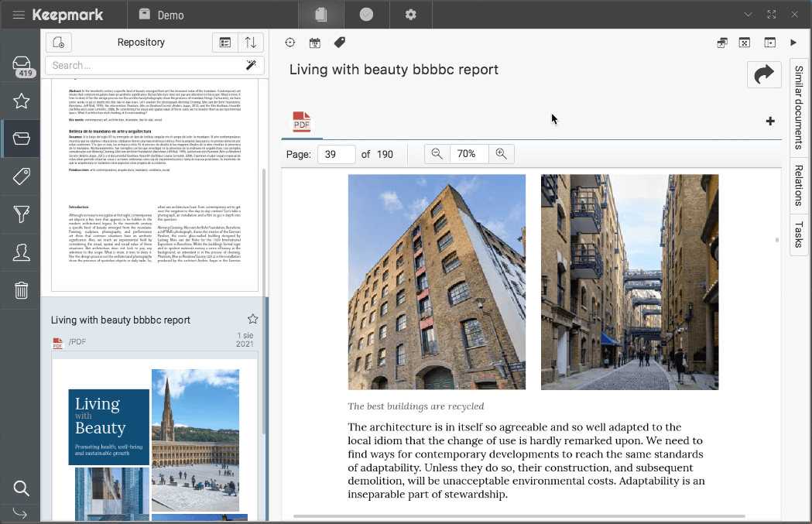
Task: Show starred favorites in the sidebar
Action: click(22, 101)
